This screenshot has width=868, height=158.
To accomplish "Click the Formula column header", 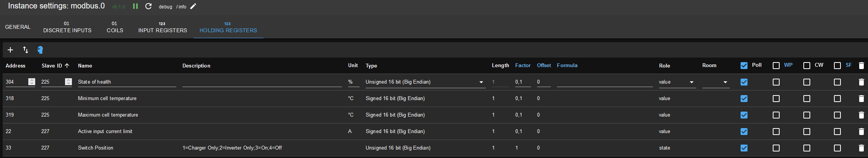I will pos(567,65).
